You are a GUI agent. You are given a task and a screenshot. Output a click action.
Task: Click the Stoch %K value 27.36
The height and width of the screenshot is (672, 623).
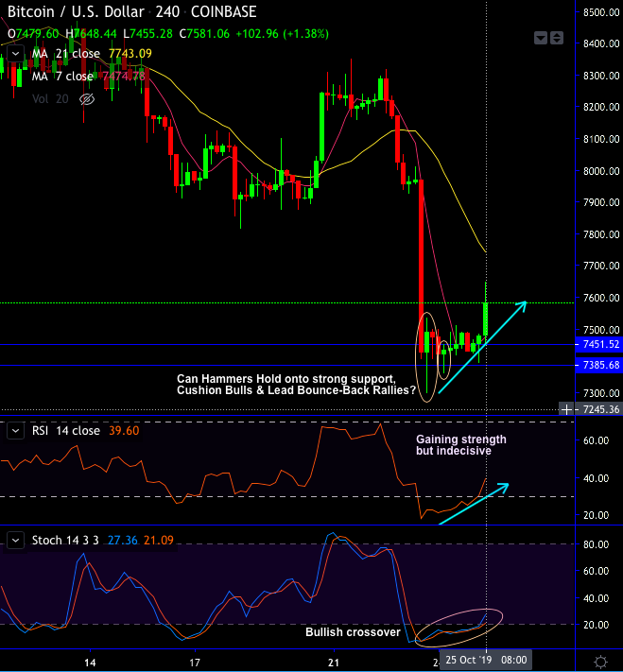click(123, 540)
